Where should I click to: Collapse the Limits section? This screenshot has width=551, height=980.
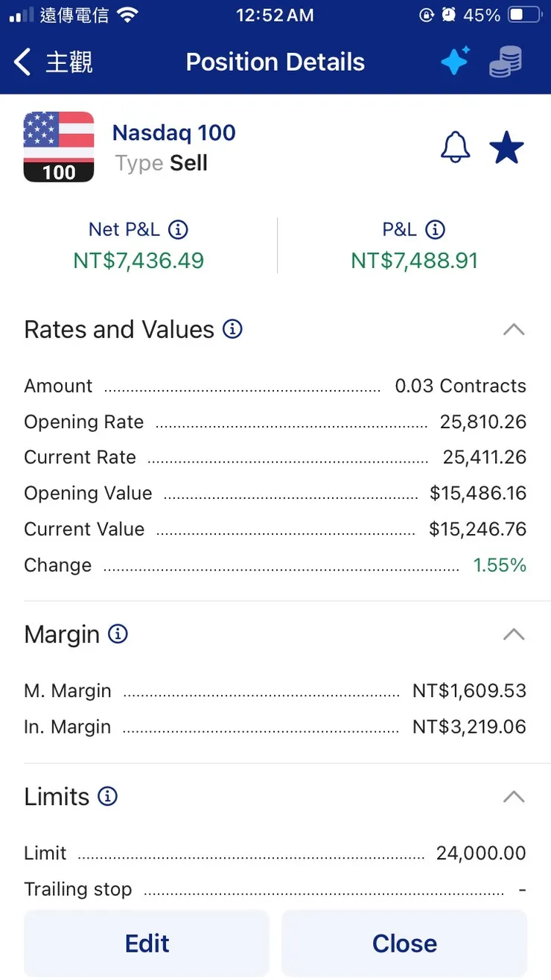click(x=514, y=796)
